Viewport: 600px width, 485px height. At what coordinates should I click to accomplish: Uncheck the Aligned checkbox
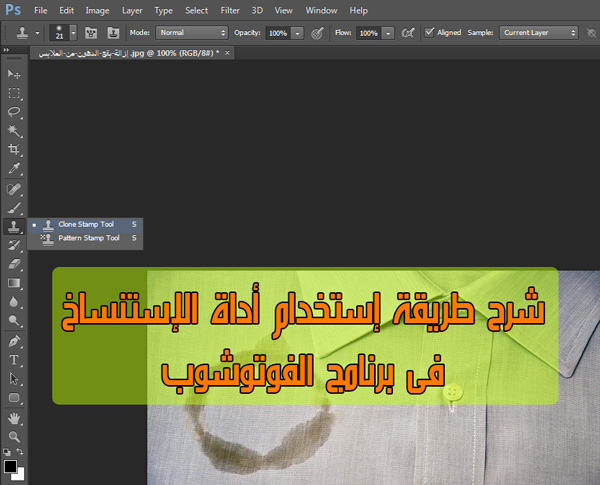429,32
